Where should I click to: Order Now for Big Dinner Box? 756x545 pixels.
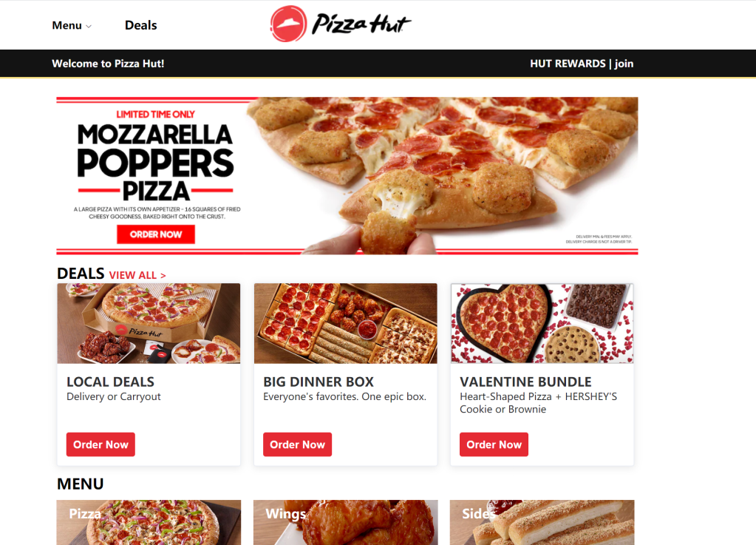coord(298,444)
